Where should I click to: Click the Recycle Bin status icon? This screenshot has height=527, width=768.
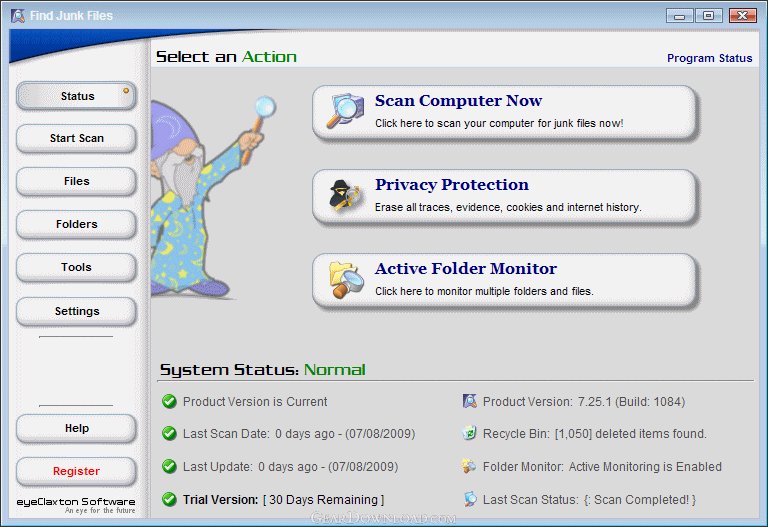click(x=469, y=433)
